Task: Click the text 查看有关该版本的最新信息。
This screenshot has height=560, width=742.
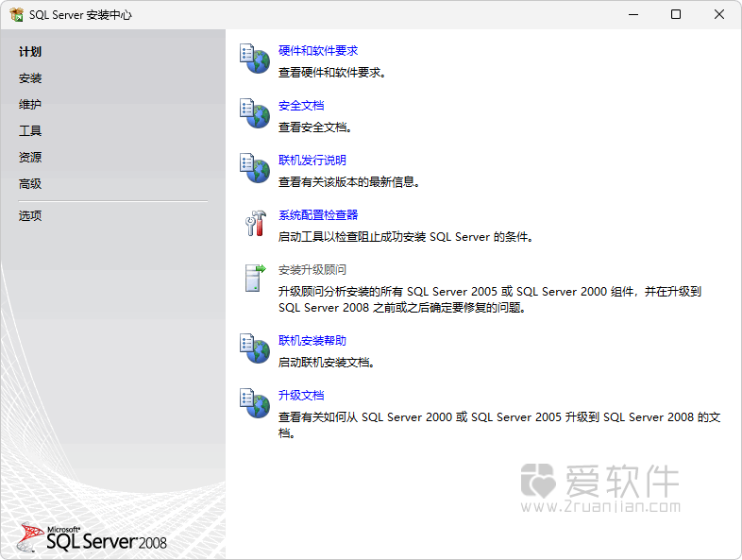Action: (x=349, y=181)
